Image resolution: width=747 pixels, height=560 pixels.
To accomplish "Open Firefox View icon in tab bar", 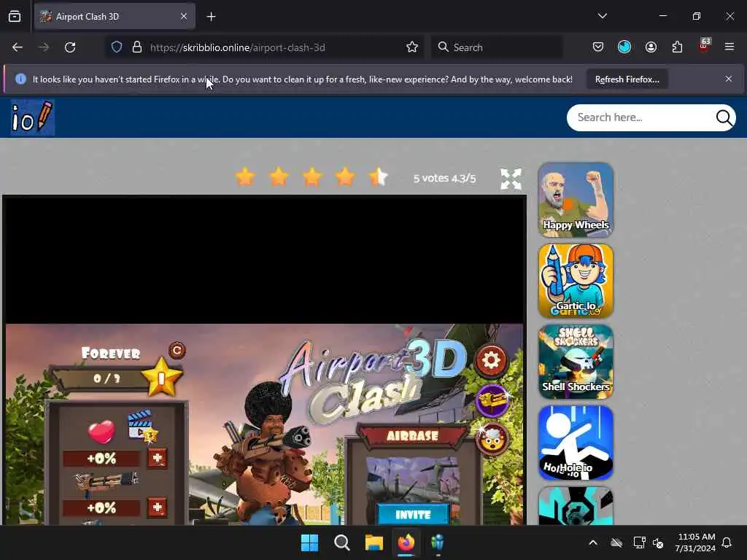I will 15,17.
